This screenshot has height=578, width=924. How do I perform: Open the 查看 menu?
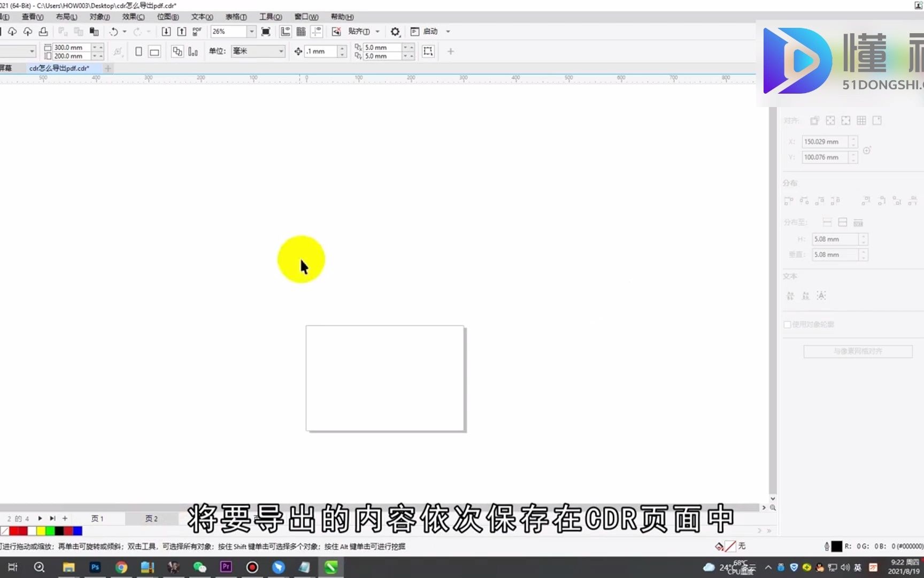pos(33,17)
